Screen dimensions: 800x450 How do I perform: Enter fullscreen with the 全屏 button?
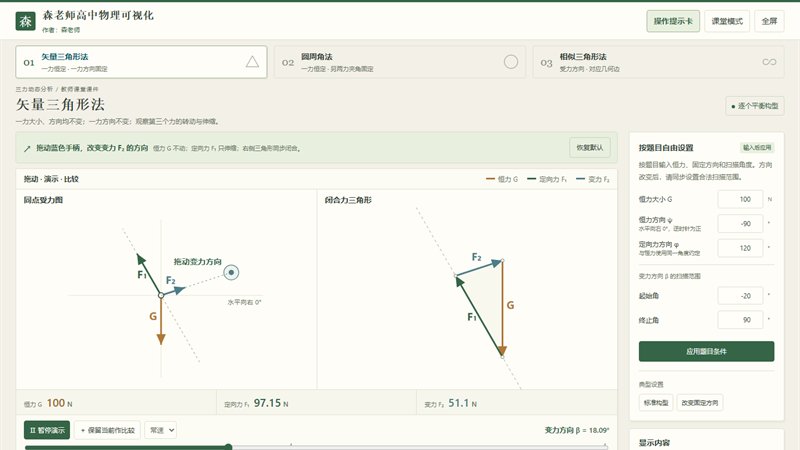[769, 21]
